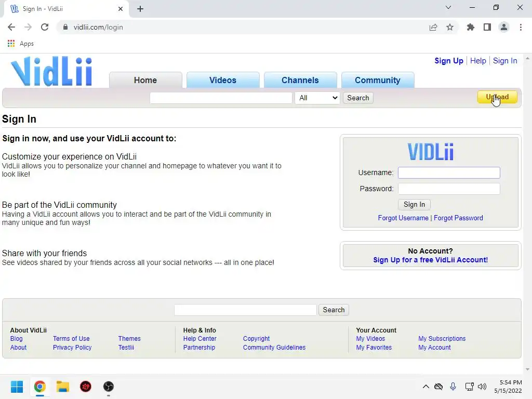Click the Forgot Username link
Viewport: 532px width, 399px height.
tap(403, 218)
